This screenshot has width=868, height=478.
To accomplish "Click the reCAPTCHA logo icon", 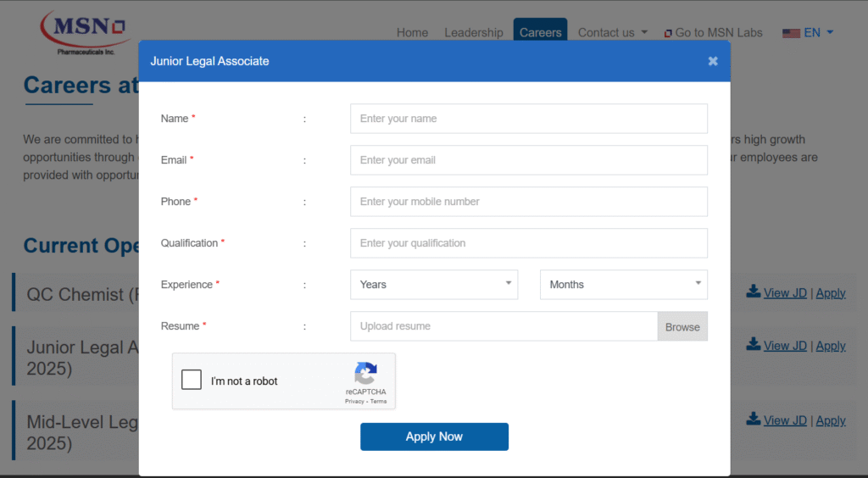I will pyautogui.click(x=365, y=374).
